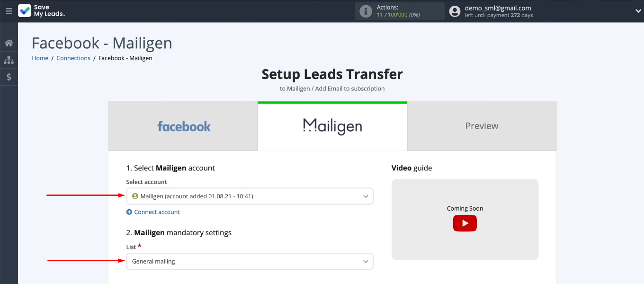Click the Actions counter 11/100'000
Viewport: 644px width, 284px height.
[x=399, y=15]
